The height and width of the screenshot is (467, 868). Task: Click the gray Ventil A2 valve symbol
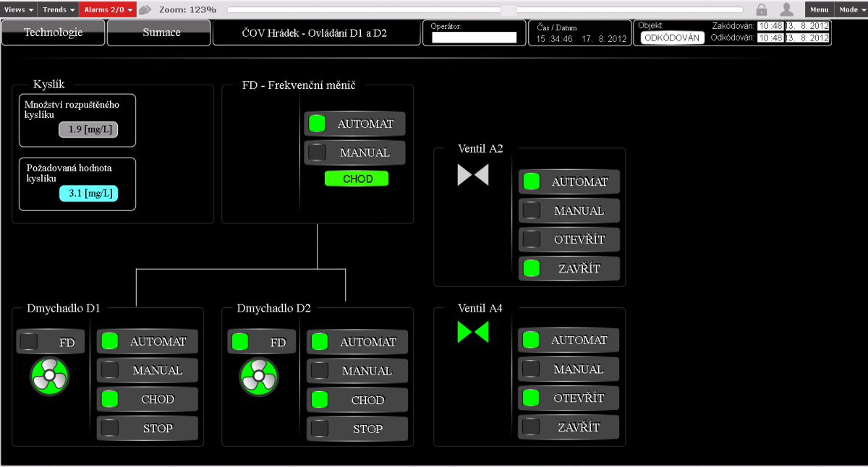point(473,174)
